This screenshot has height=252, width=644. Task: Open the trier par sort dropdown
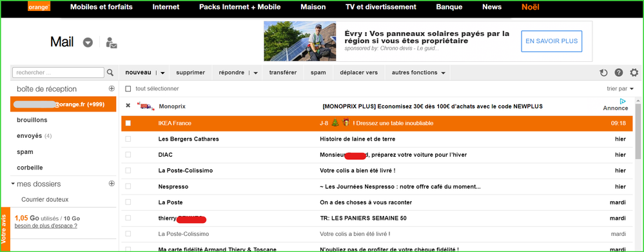[620, 89]
